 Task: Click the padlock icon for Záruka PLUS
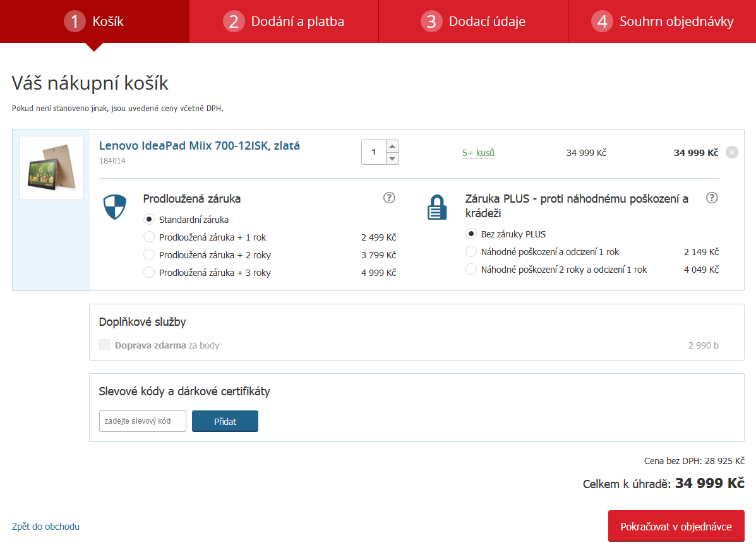(x=437, y=207)
